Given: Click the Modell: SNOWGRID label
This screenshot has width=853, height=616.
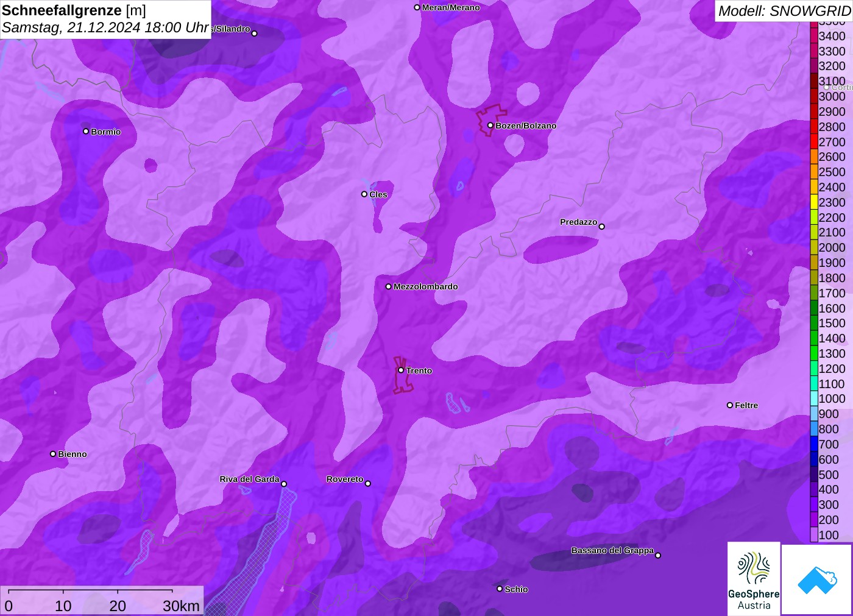Looking at the screenshot, I should tap(784, 11).
